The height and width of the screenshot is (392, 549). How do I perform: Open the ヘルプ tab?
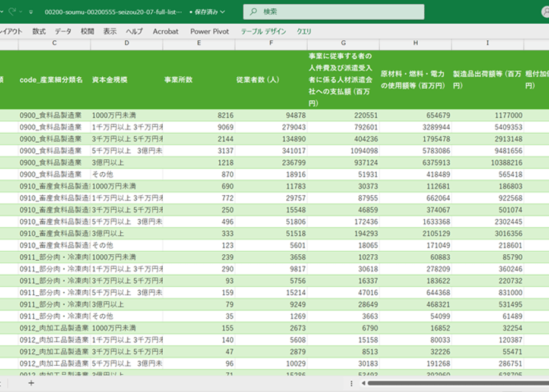[134, 31]
